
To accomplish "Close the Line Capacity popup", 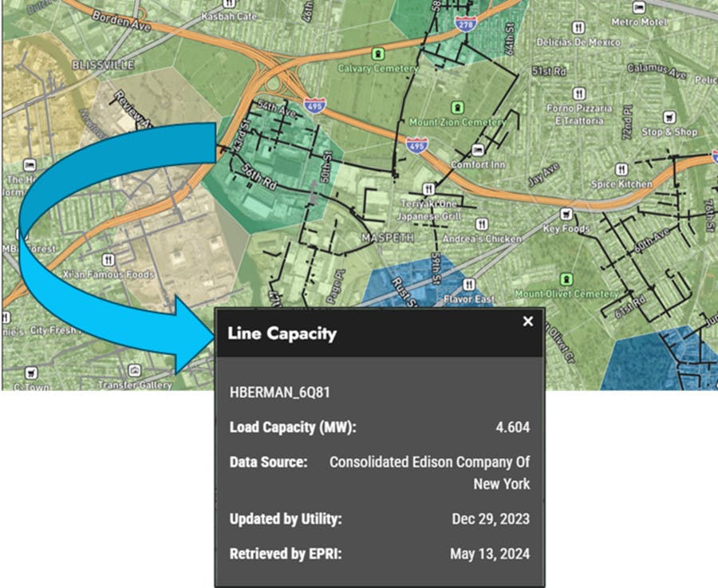I will point(527,322).
